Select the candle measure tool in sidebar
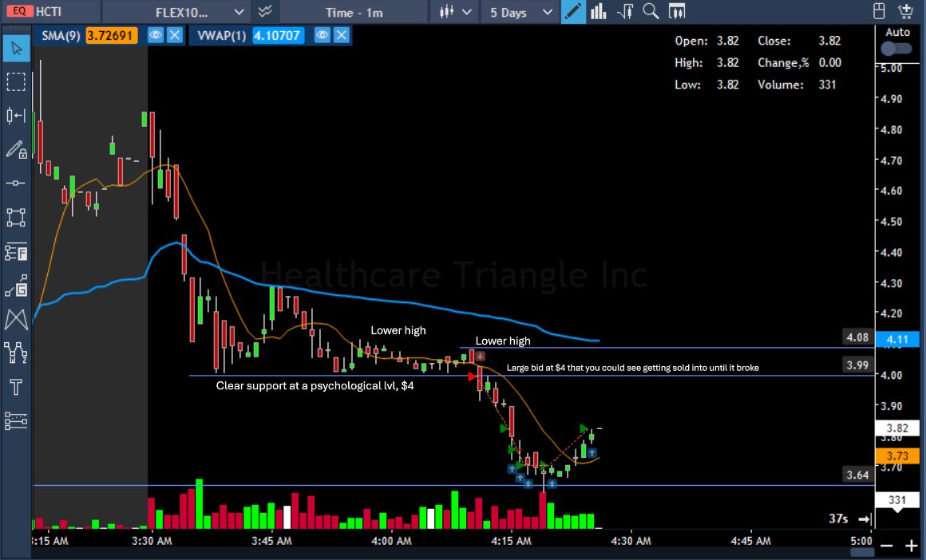 pyautogui.click(x=16, y=115)
